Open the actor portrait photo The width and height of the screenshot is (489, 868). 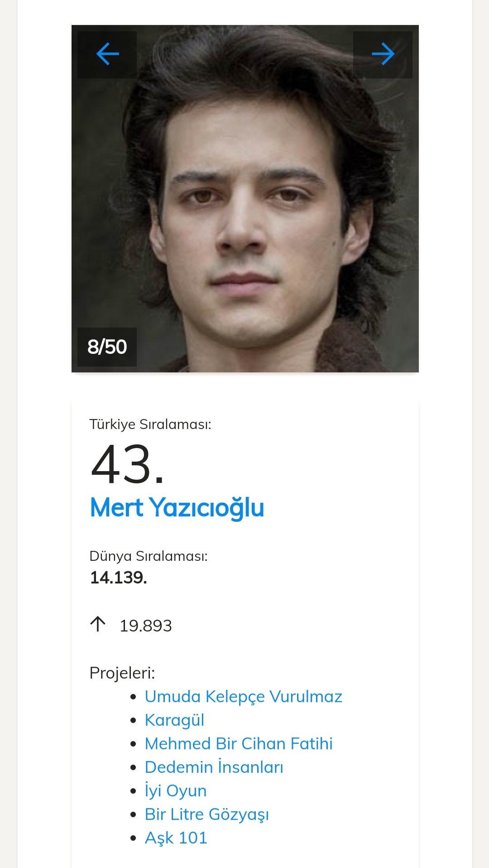[x=245, y=199]
